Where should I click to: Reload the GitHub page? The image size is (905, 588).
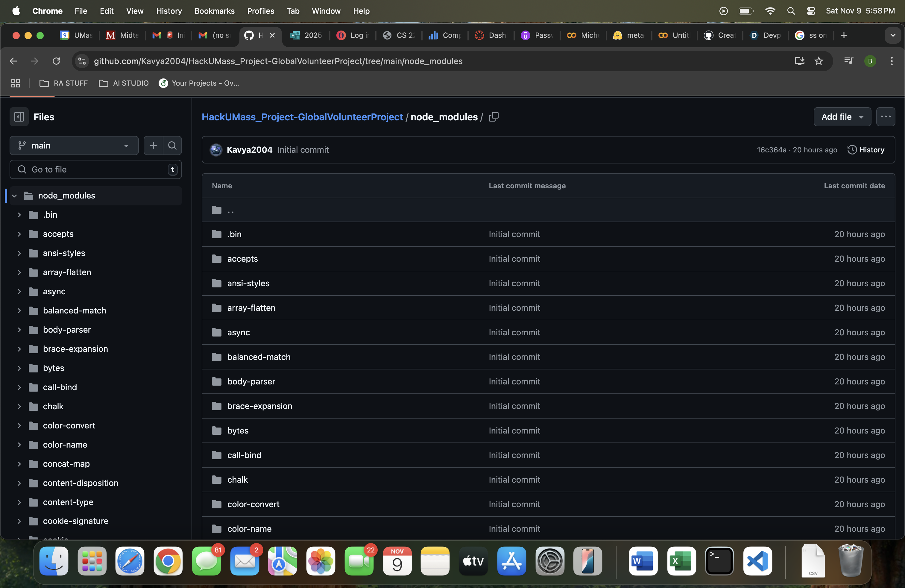(x=56, y=61)
